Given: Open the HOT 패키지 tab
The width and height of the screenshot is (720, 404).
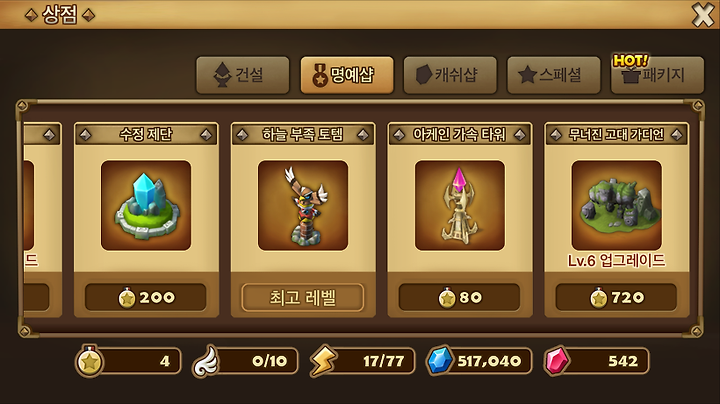Looking at the screenshot, I should (657, 75).
